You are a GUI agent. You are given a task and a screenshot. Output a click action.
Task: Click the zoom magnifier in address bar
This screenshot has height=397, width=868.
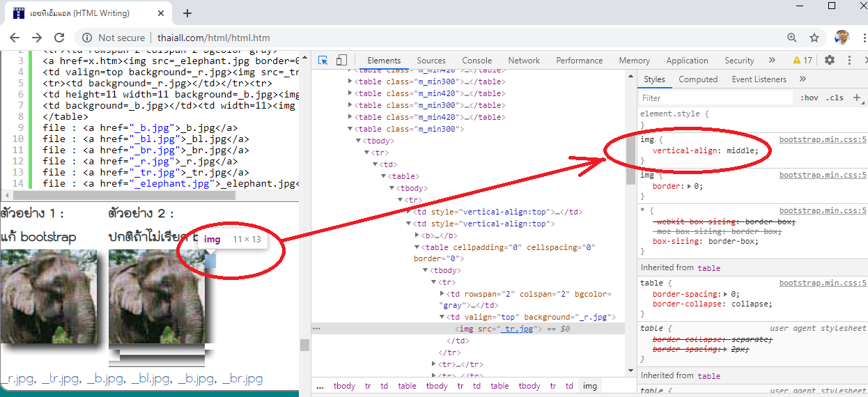pos(792,38)
